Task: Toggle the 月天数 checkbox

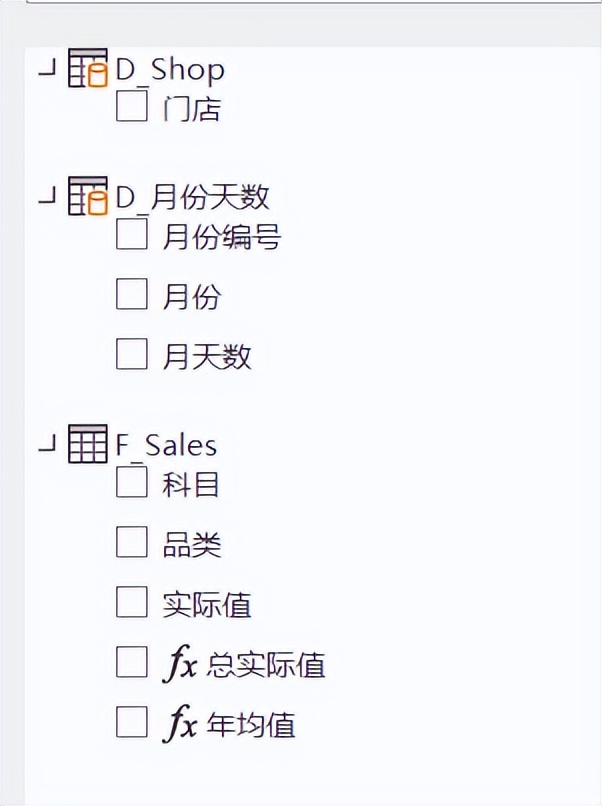Action: click(132, 354)
